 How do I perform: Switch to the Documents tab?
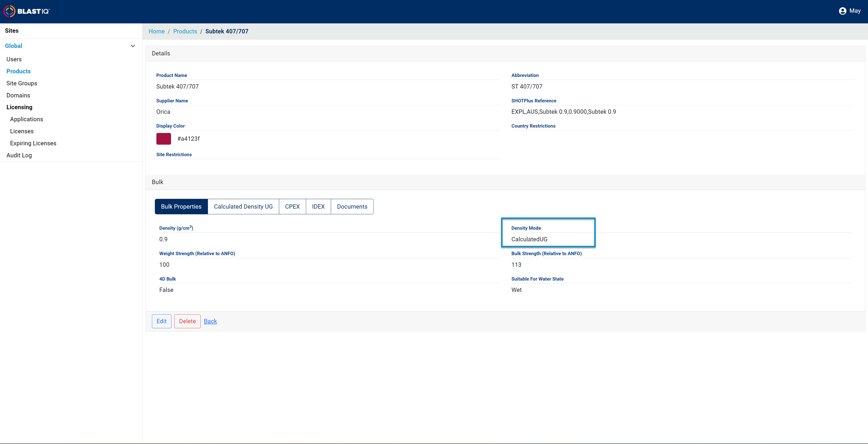[352, 207]
